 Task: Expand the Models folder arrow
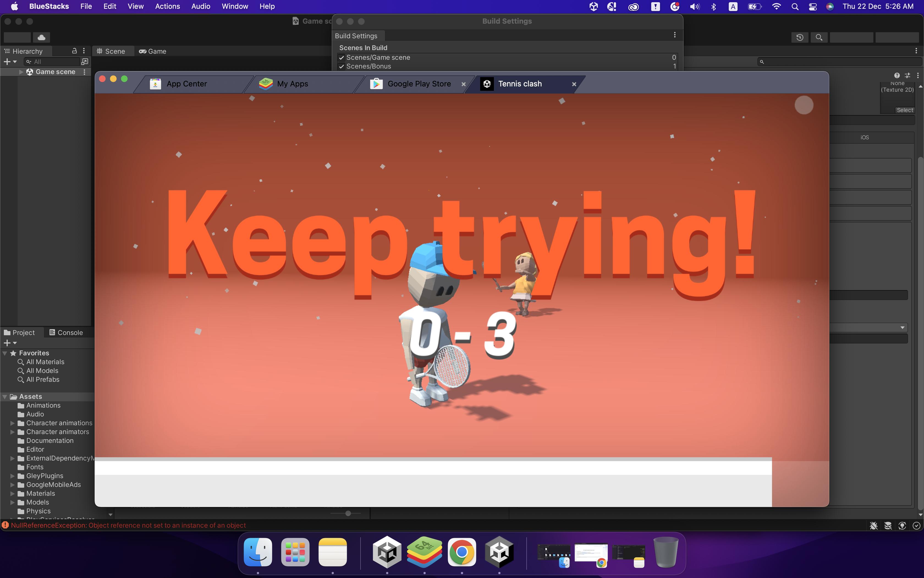(x=12, y=502)
